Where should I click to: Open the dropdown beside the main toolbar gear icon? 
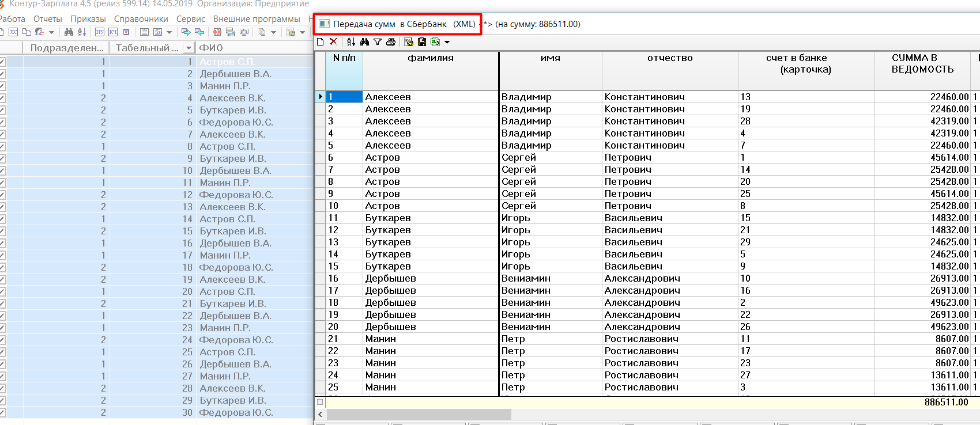[x=303, y=32]
